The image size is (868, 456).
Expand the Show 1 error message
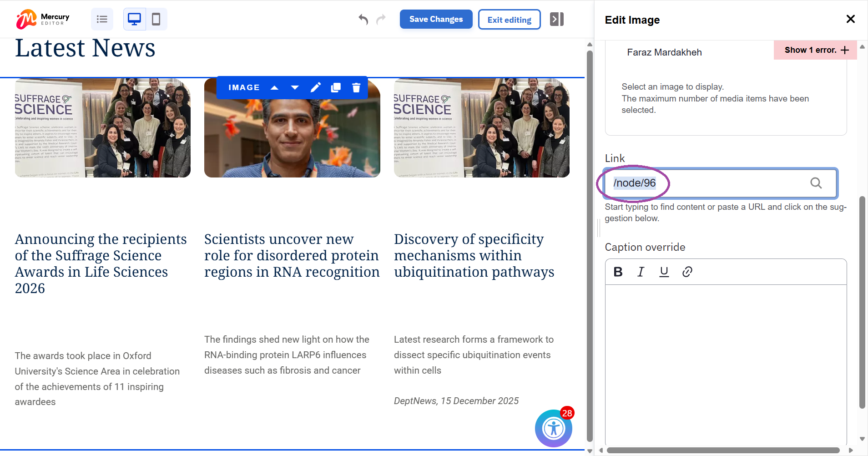pos(815,50)
